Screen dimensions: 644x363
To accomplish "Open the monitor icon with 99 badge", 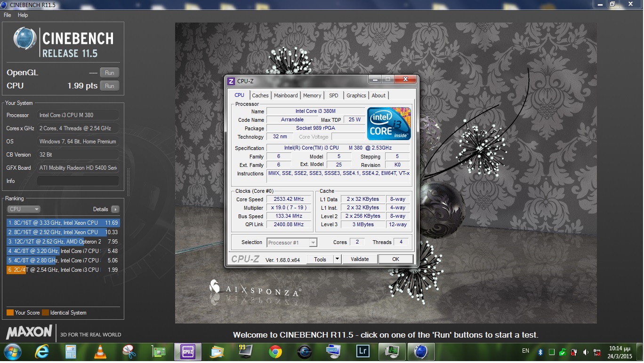I will [x=246, y=352].
